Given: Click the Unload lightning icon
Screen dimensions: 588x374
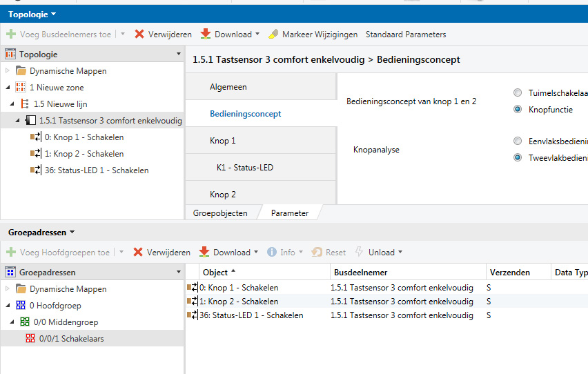Looking at the screenshot, I should pos(359,252).
